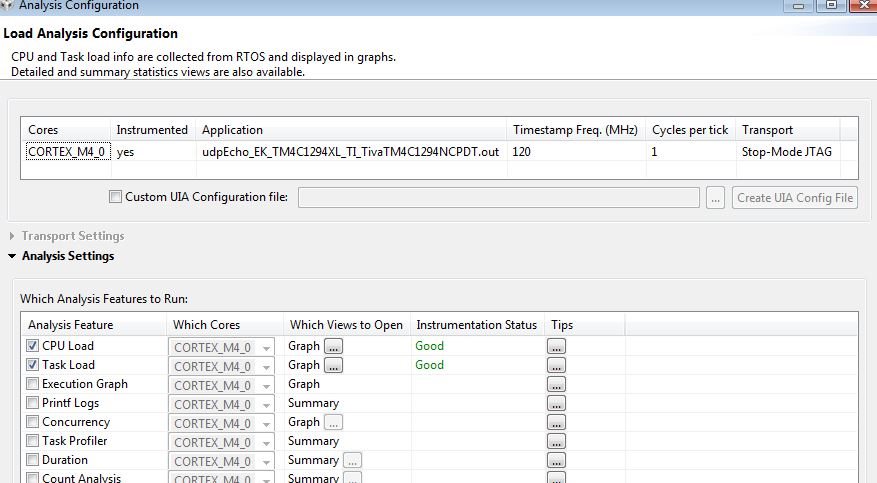Enable the Task Profiler feature checkbox

32,441
